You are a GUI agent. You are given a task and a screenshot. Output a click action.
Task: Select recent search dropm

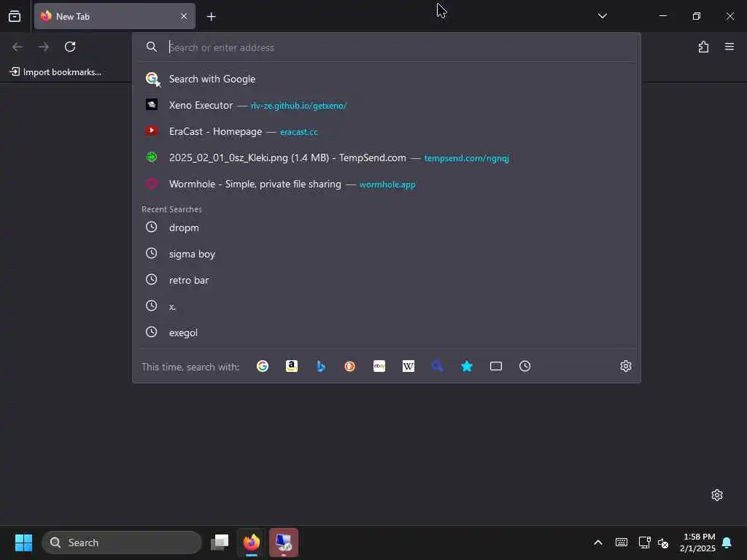pos(387,227)
